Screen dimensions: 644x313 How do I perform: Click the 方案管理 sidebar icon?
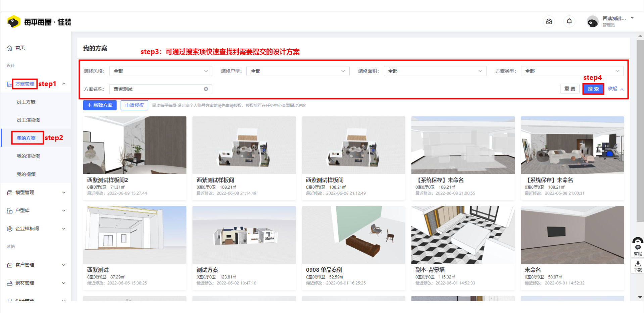pyautogui.click(x=9, y=84)
